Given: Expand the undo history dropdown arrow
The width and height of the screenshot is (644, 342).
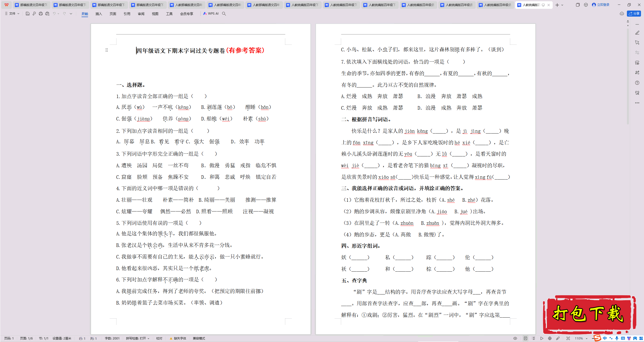Looking at the screenshot, I should pyautogui.click(x=58, y=14).
